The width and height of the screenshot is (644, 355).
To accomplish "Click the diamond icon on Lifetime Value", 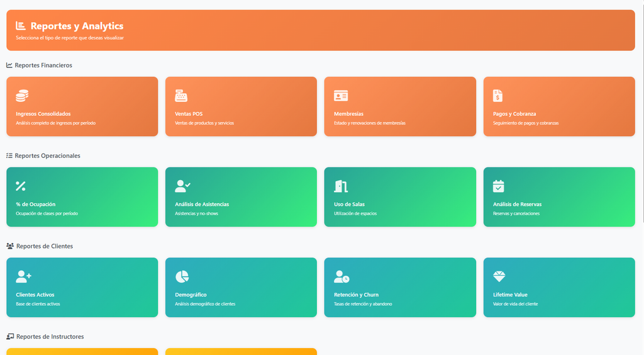I will (x=499, y=276).
